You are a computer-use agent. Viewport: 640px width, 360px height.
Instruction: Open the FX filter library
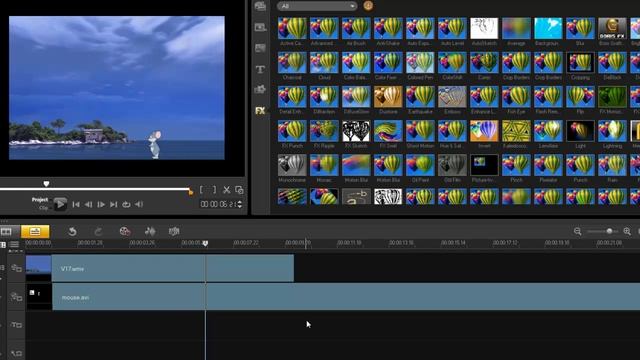click(x=260, y=111)
